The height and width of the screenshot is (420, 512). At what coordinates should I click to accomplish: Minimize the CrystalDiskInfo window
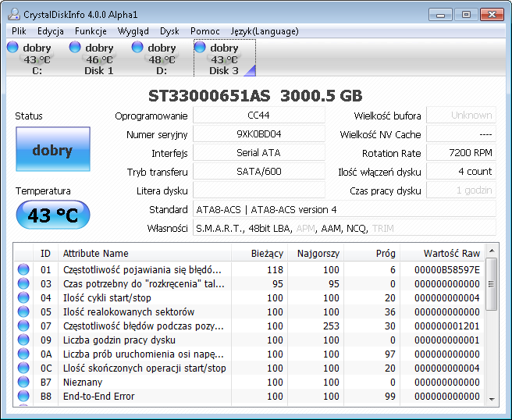440,15
